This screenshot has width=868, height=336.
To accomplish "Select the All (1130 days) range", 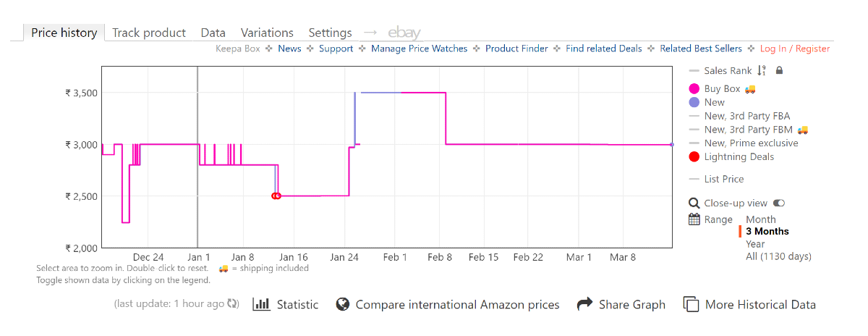I will coord(778,256).
